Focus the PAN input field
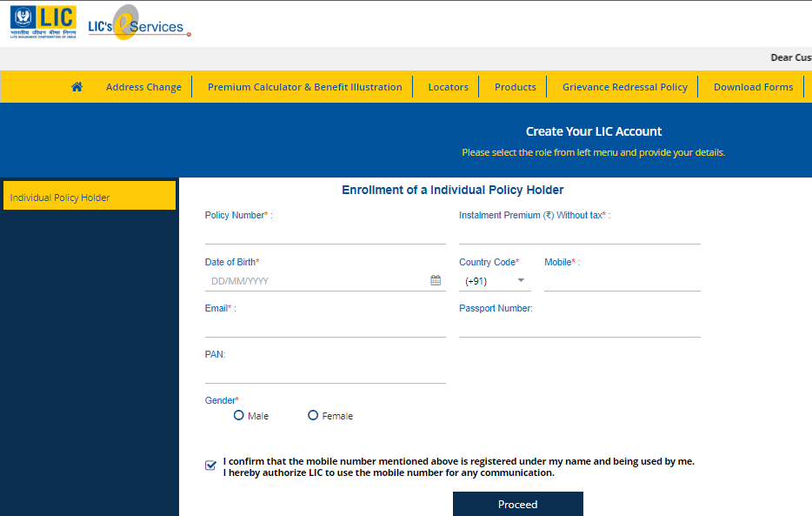Image resolution: width=812 pixels, height=516 pixels. [x=325, y=374]
